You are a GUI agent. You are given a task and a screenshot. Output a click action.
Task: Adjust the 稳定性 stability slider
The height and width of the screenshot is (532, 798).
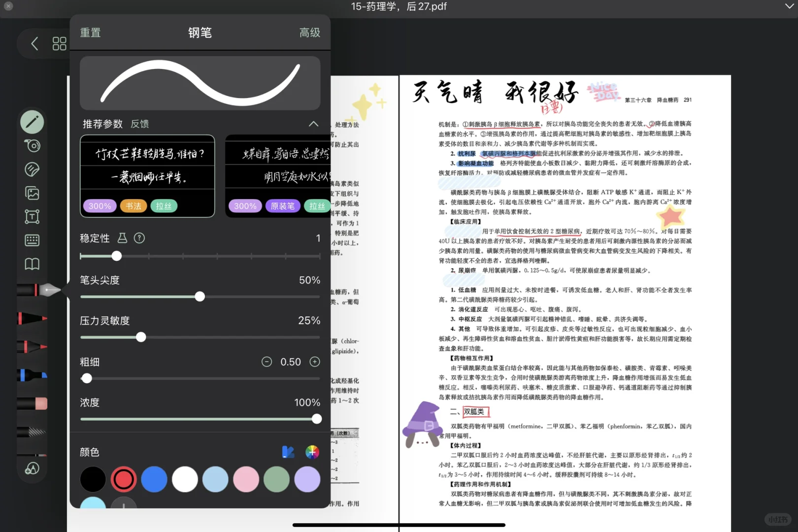pos(200,256)
